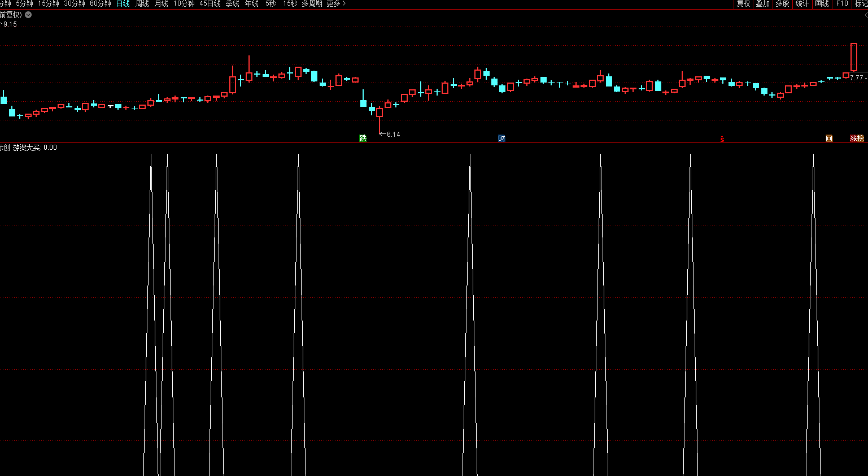Expand the 更多 period options
The image size is (868, 476).
[x=336, y=4]
